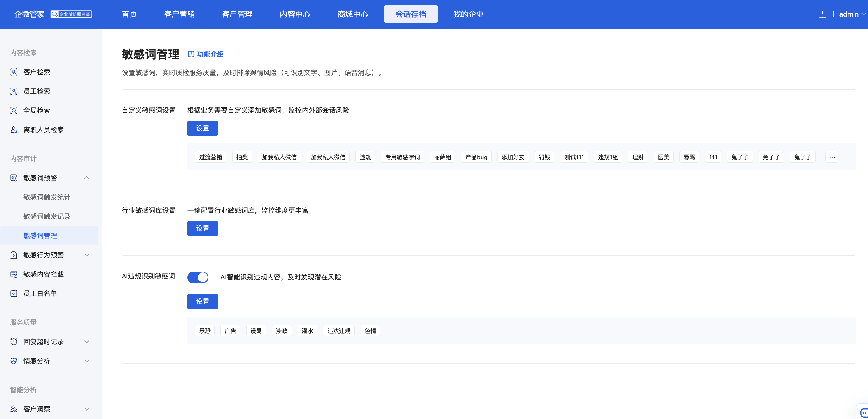Click the 添加好友 word tag
Image resolution: width=868 pixels, height=419 pixels.
tap(513, 157)
